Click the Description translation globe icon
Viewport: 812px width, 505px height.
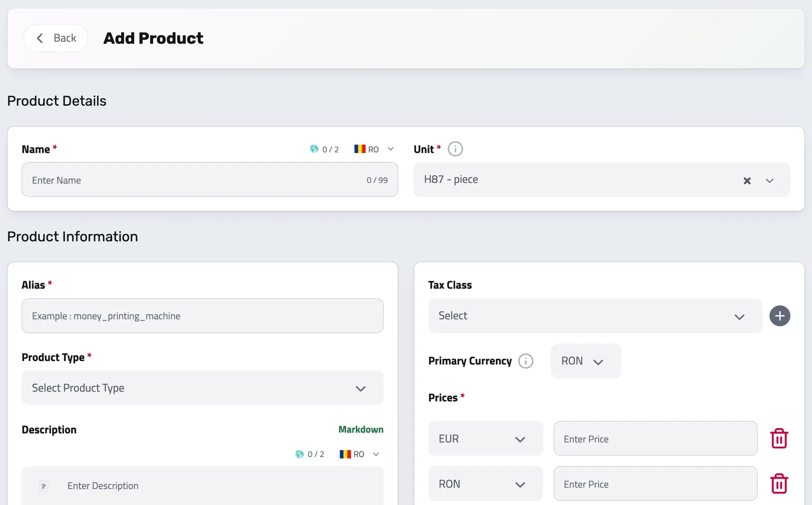pyautogui.click(x=299, y=454)
